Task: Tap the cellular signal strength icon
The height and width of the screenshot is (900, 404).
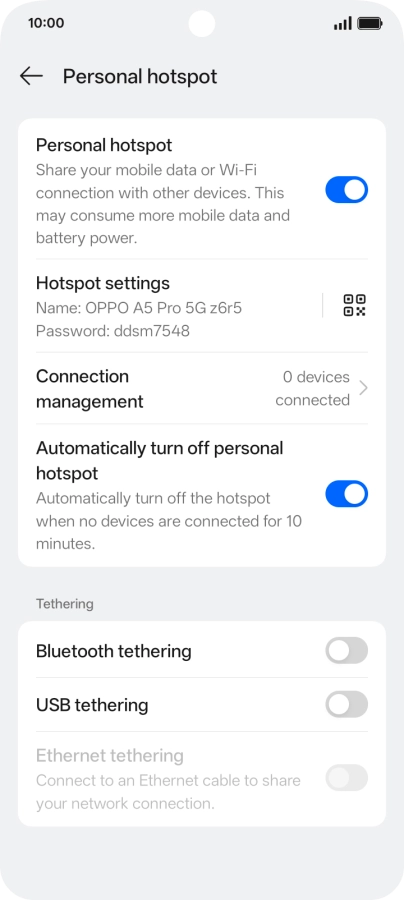Action: click(343, 24)
